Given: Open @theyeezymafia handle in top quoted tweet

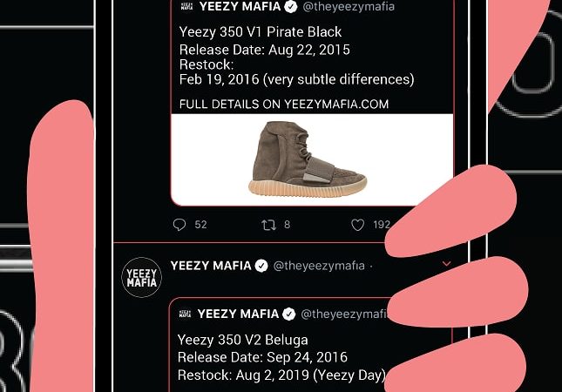Looking at the screenshot, I should click(349, 6).
